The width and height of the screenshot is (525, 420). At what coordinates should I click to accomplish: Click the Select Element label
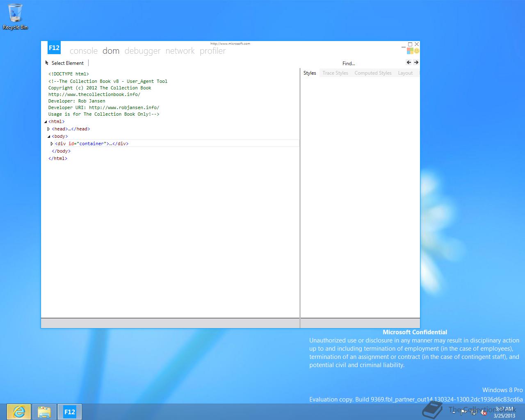(68, 63)
